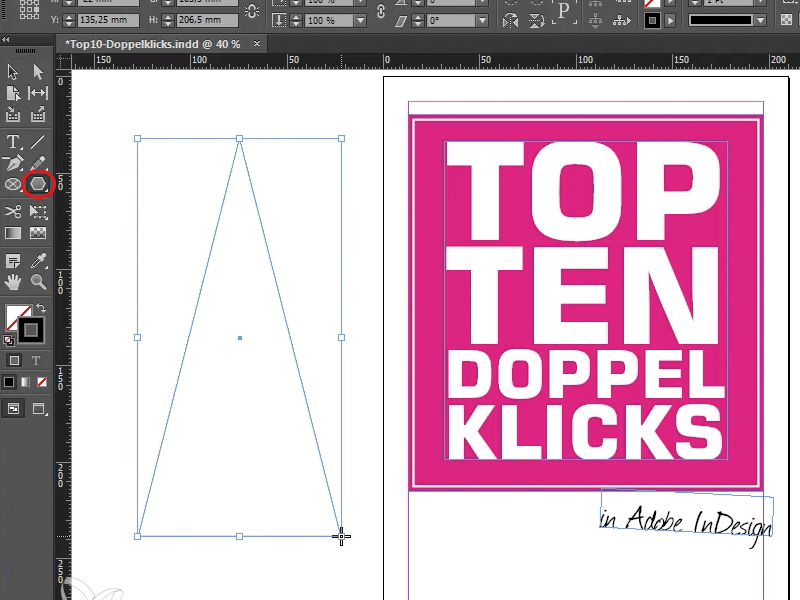
Task: Select the Free Transform tool
Action: [x=38, y=211]
